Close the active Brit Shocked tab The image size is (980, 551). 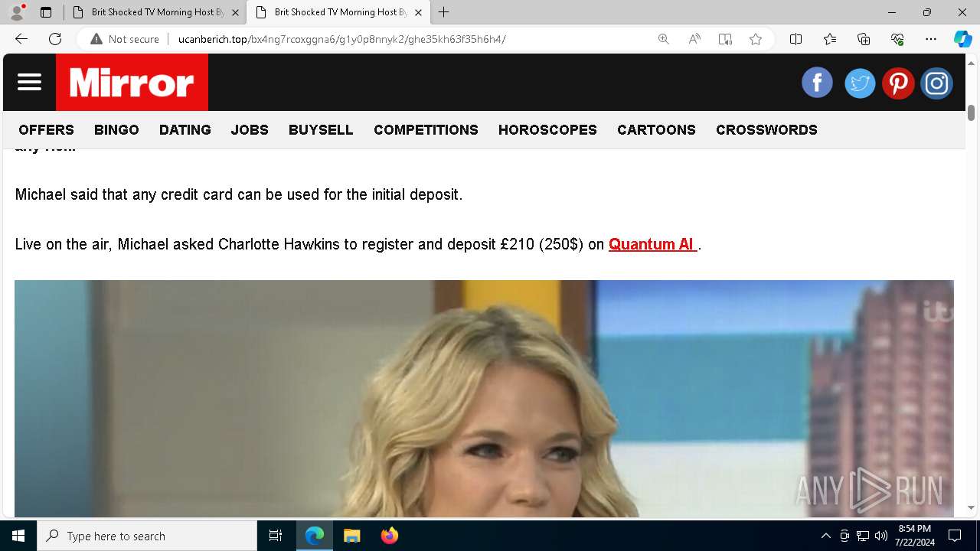pos(418,12)
